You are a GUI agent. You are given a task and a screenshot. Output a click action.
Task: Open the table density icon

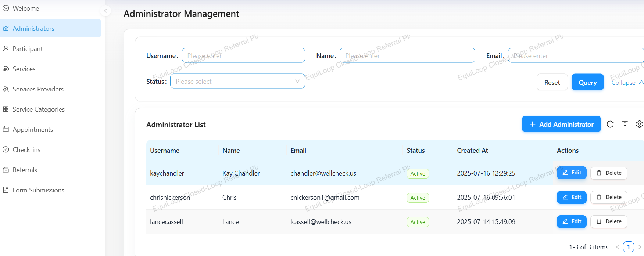(x=625, y=124)
